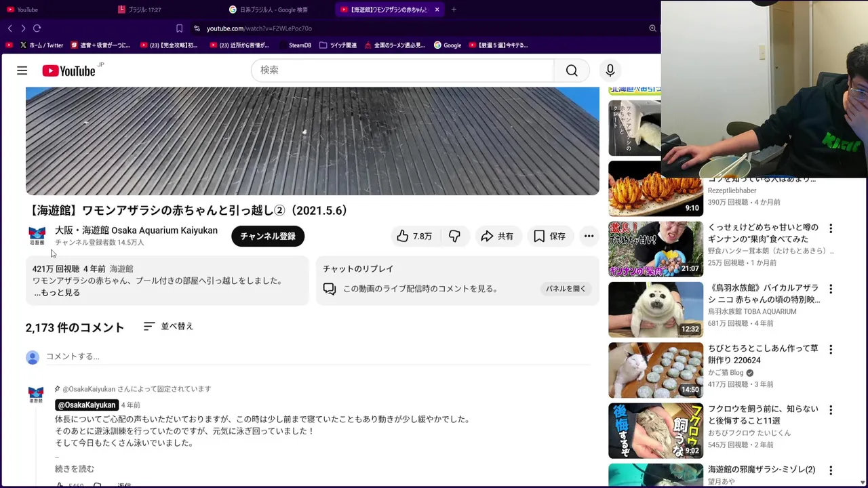The image size is (868, 488).
Task: Click the video player frame
Action: pyautogui.click(x=313, y=141)
